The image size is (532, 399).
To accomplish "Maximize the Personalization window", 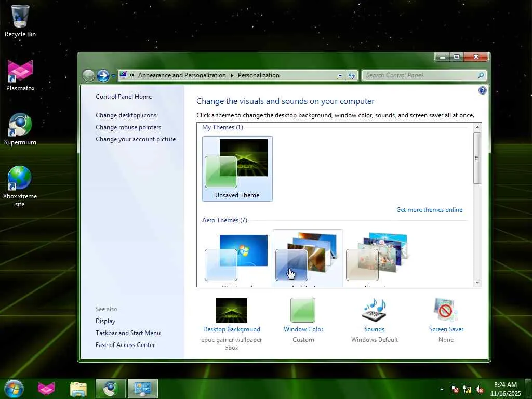I will click(457, 57).
